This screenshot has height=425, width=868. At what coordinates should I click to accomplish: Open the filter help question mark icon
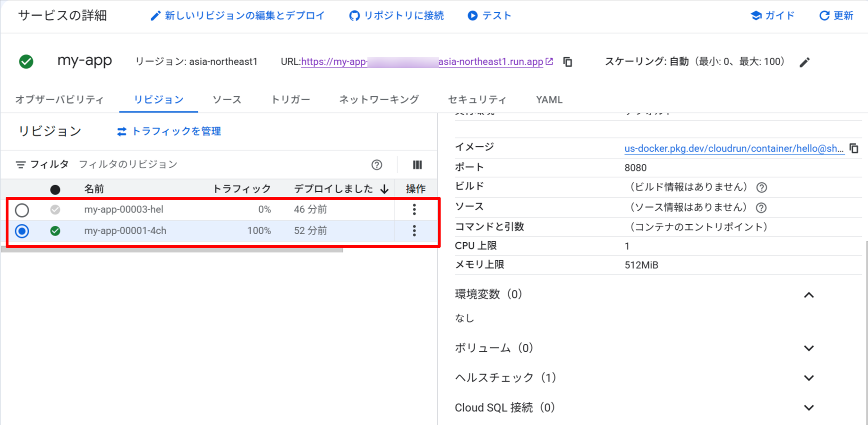[376, 165]
